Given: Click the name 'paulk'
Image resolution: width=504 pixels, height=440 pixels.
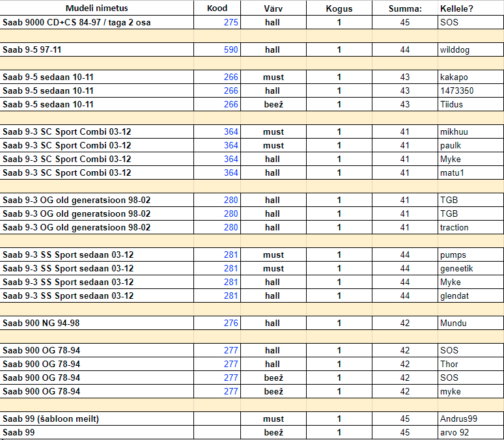Looking at the screenshot, I should pyautogui.click(x=451, y=145).
